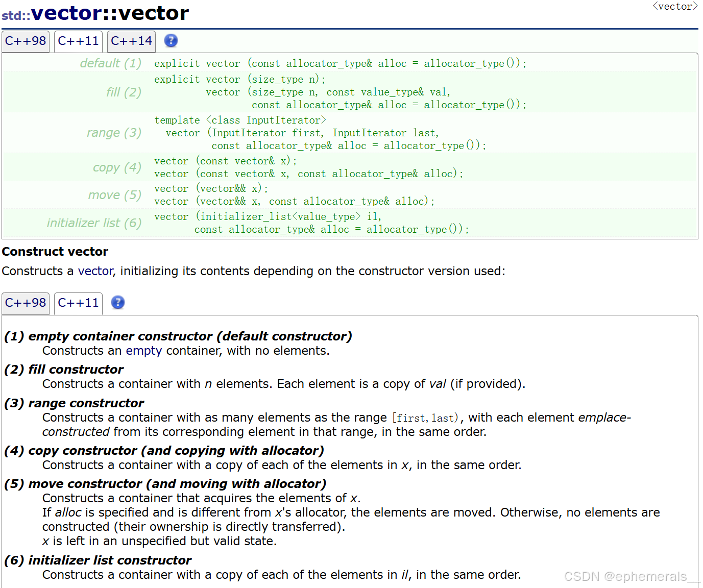
Task: Select the top C++11 prototype tab
Action: click(x=78, y=41)
